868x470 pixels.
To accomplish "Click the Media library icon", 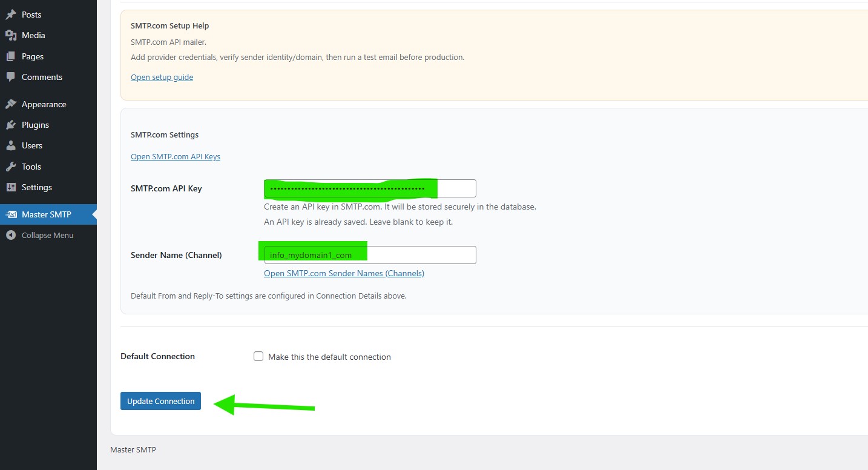I will point(11,35).
